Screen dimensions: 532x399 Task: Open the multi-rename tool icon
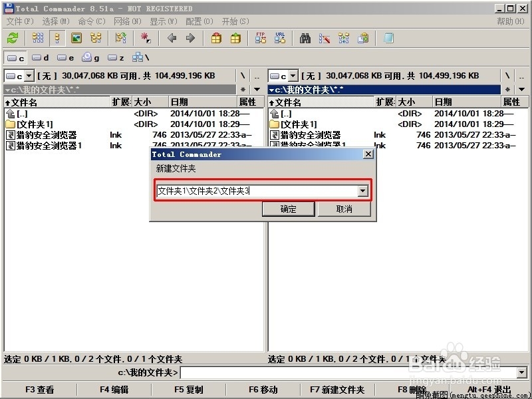[x=325, y=38]
